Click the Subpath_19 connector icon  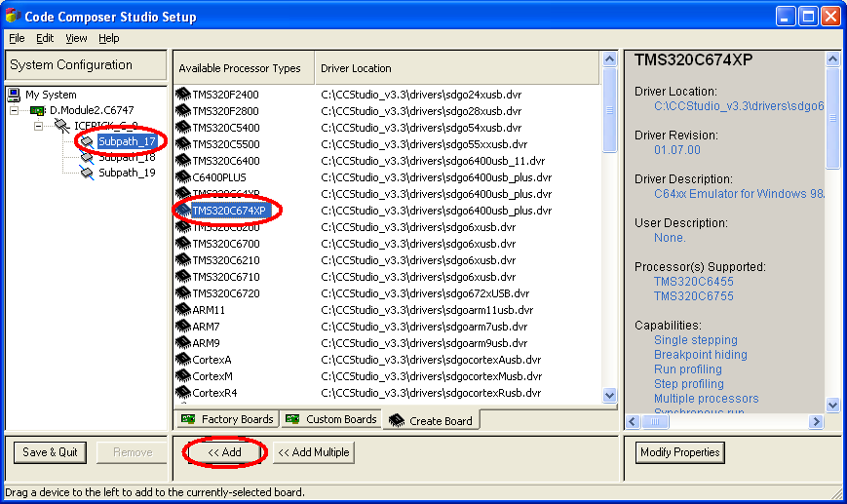87,173
